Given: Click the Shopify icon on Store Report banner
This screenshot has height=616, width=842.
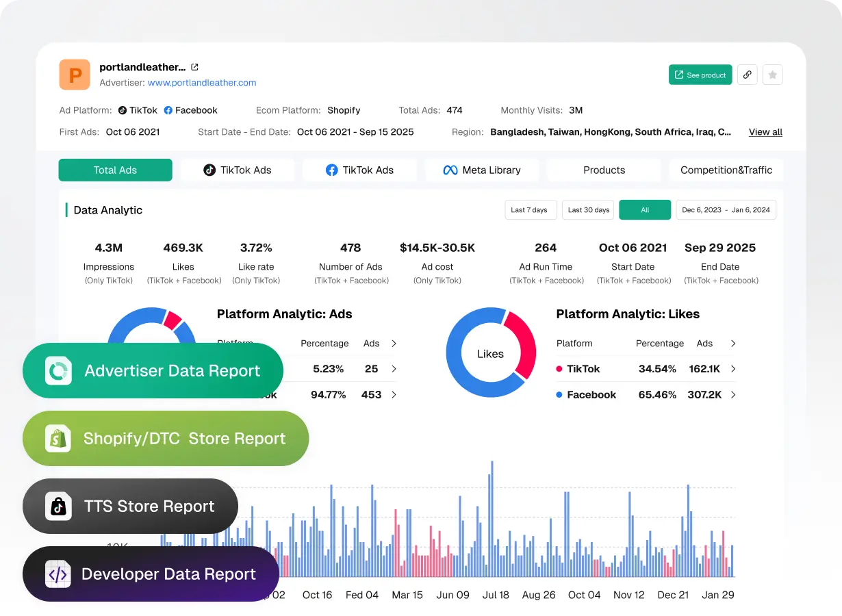Looking at the screenshot, I should point(58,438).
